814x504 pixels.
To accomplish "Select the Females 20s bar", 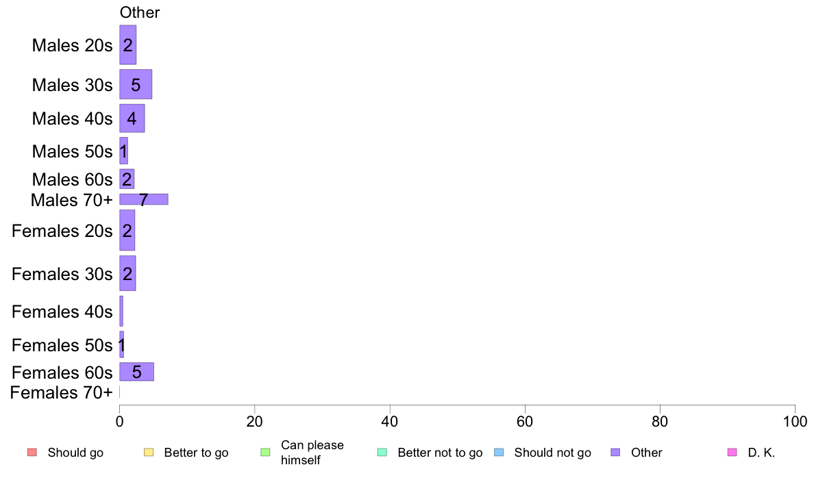I will click(x=127, y=230).
